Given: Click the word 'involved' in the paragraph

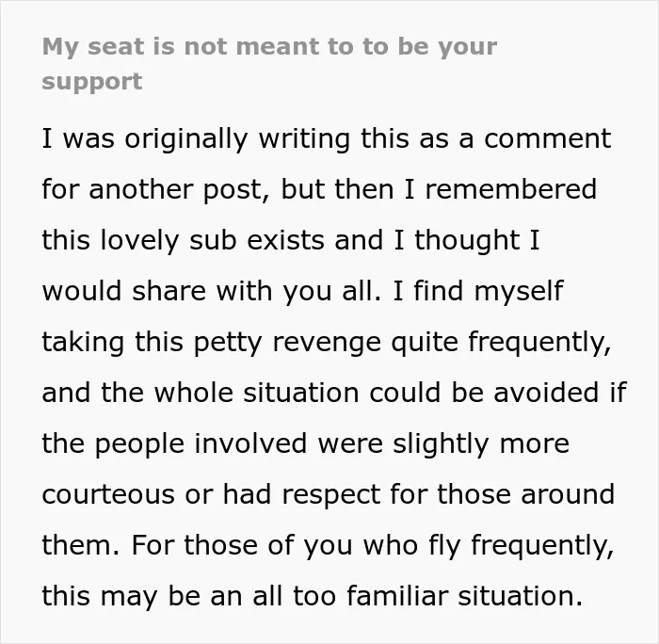Looking at the screenshot, I should coord(250,443).
